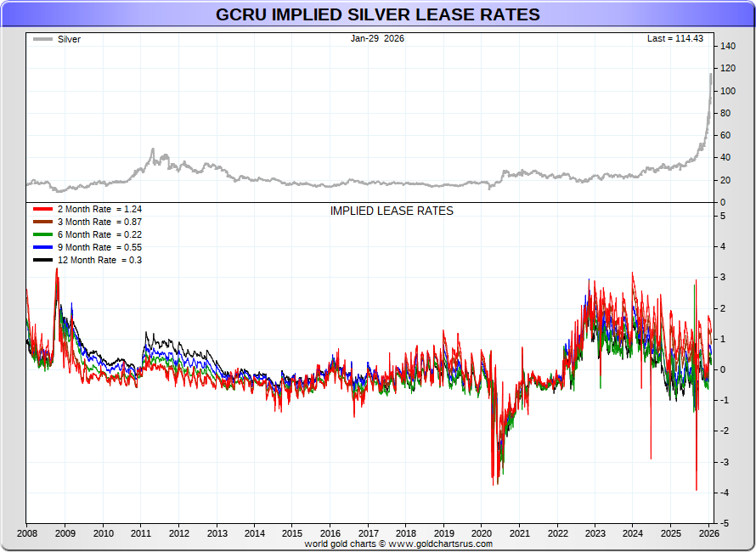This screenshot has height=552, width=756.
Task: Click the -3 lease rate axis label
Action: [723, 462]
